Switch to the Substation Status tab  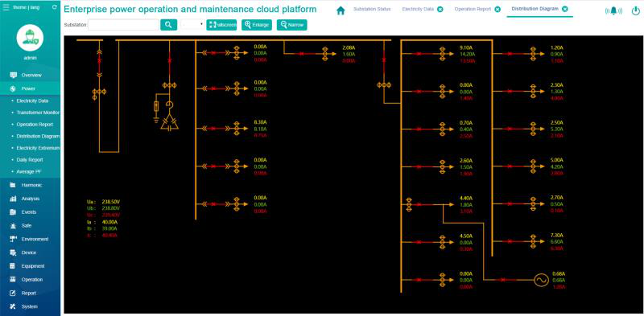pos(372,9)
